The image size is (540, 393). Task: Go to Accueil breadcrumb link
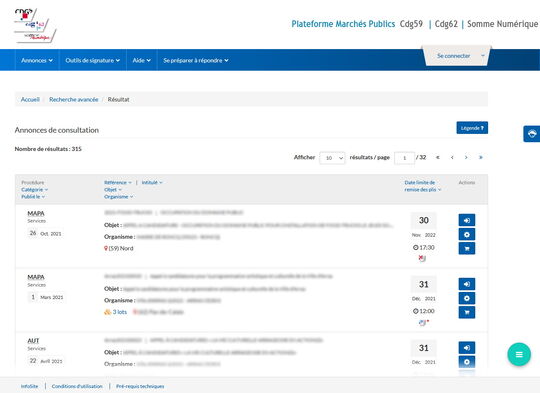(30, 100)
